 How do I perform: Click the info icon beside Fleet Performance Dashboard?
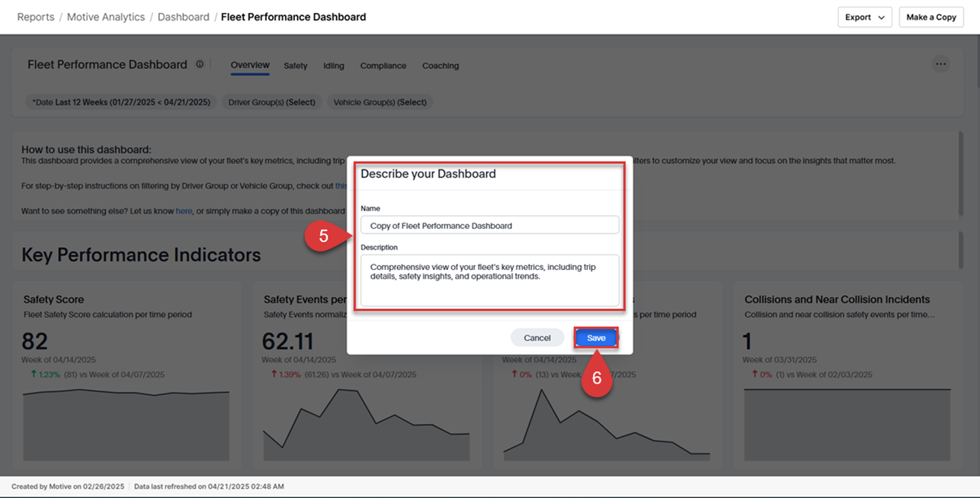[x=200, y=65]
